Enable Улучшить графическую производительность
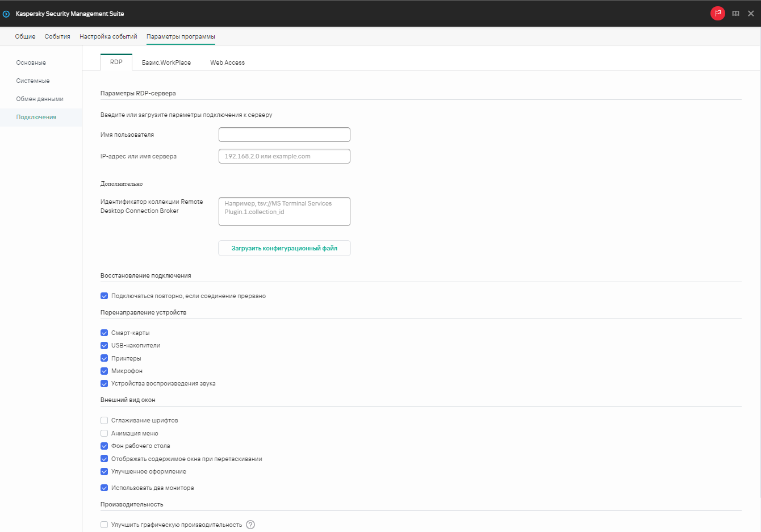The width and height of the screenshot is (761, 532). 104,525
